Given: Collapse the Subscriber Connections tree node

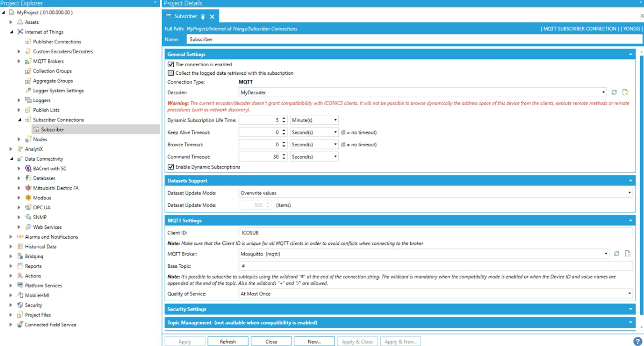Looking at the screenshot, I should point(20,120).
